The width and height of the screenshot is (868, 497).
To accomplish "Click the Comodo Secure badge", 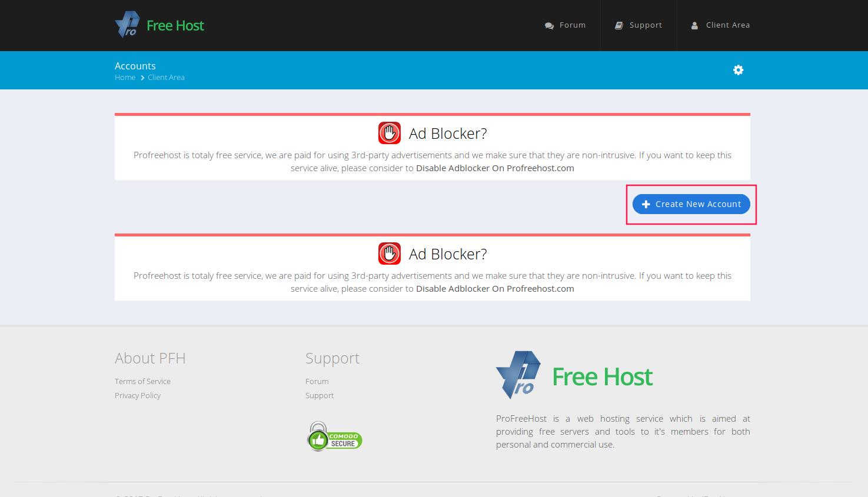I will pyautogui.click(x=334, y=436).
